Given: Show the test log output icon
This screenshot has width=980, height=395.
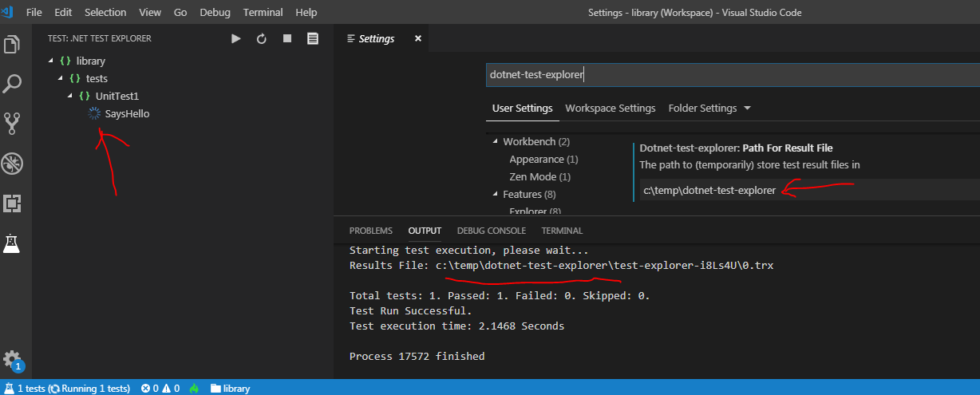Looking at the screenshot, I should coord(312,38).
